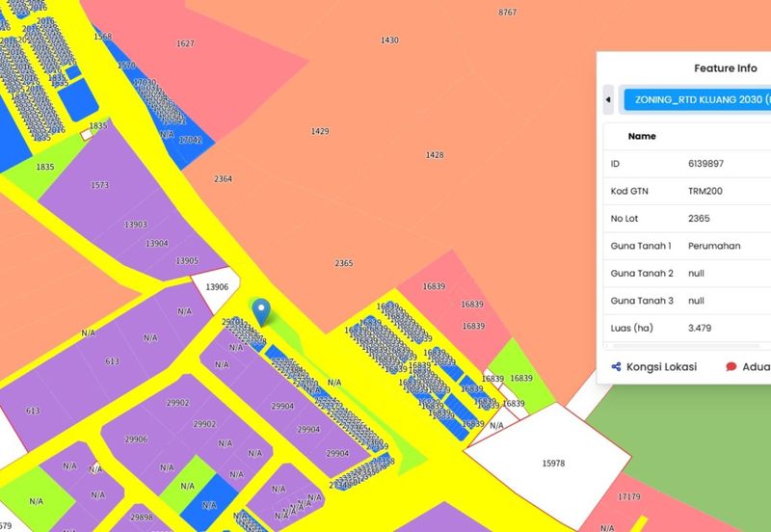Click the lot labeled 17179 on map
This screenshot has height=532, width=771.
(x=628, y=497)
